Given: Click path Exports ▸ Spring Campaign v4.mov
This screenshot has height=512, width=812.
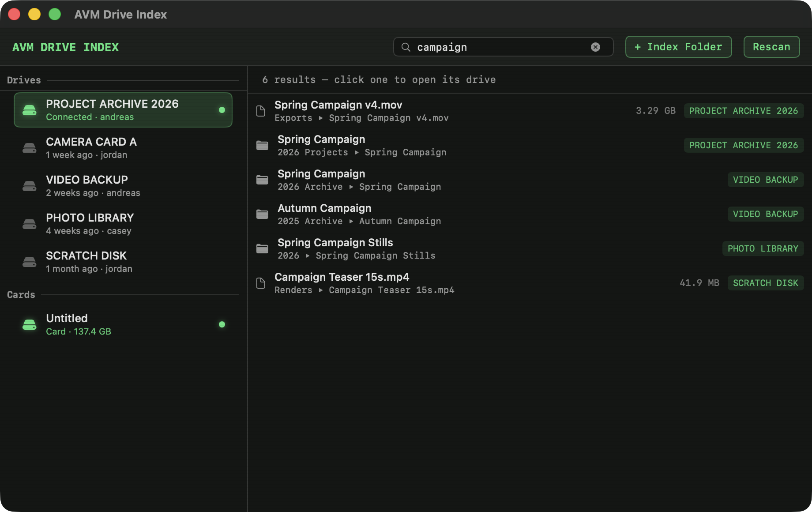Looking at the screenshot, I should (361, 118).
